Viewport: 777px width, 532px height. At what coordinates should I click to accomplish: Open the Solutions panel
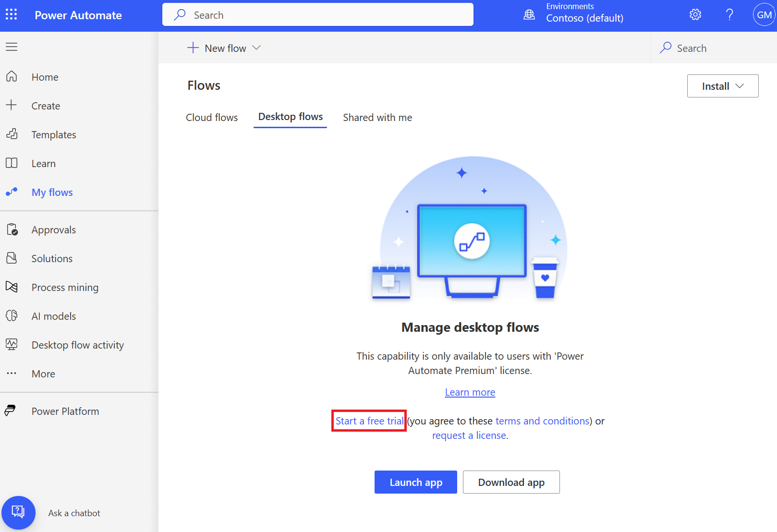click(51, 258)
